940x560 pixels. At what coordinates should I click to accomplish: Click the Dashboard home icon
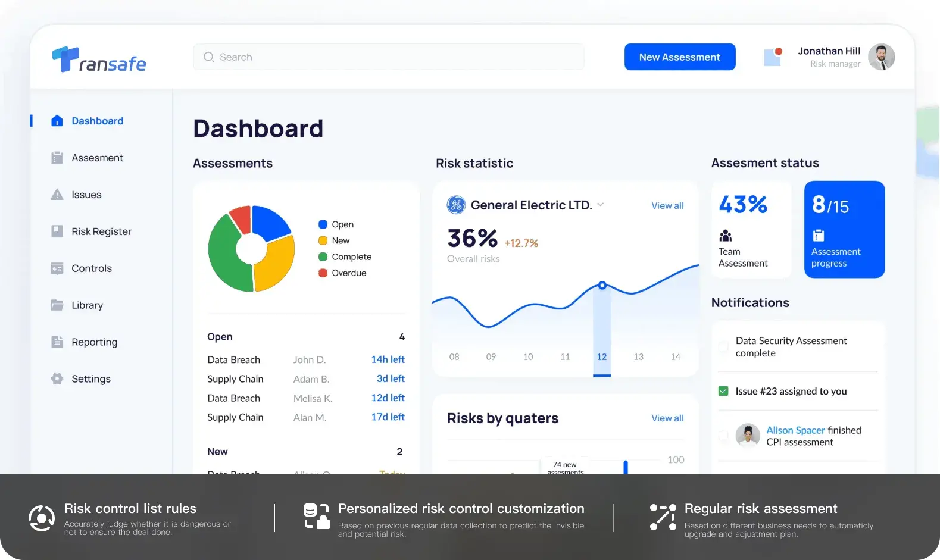(57, 121)
